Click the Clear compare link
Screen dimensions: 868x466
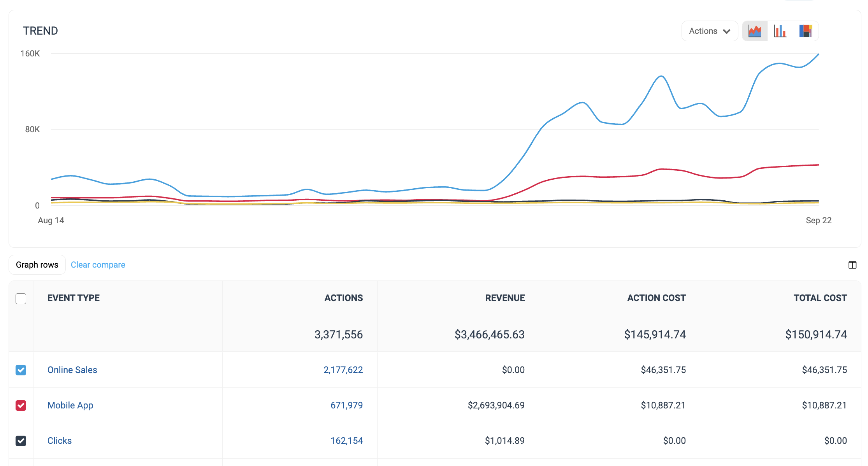coord(98,265)
